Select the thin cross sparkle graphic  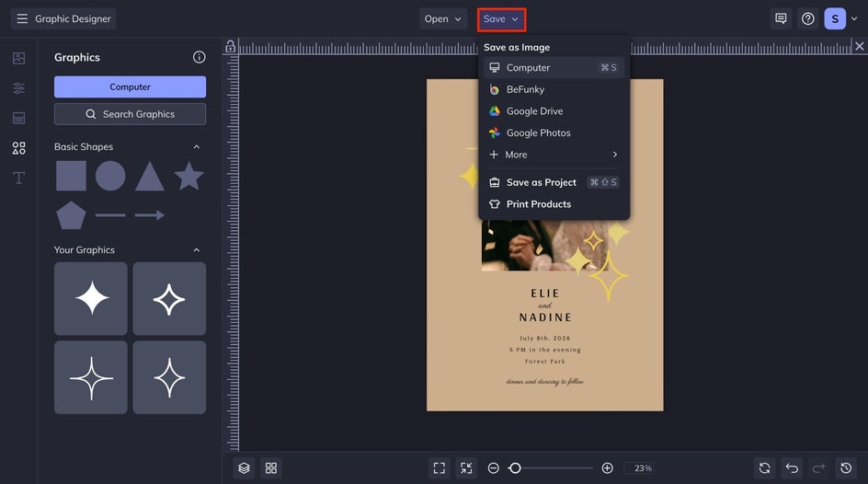point(91,377)
